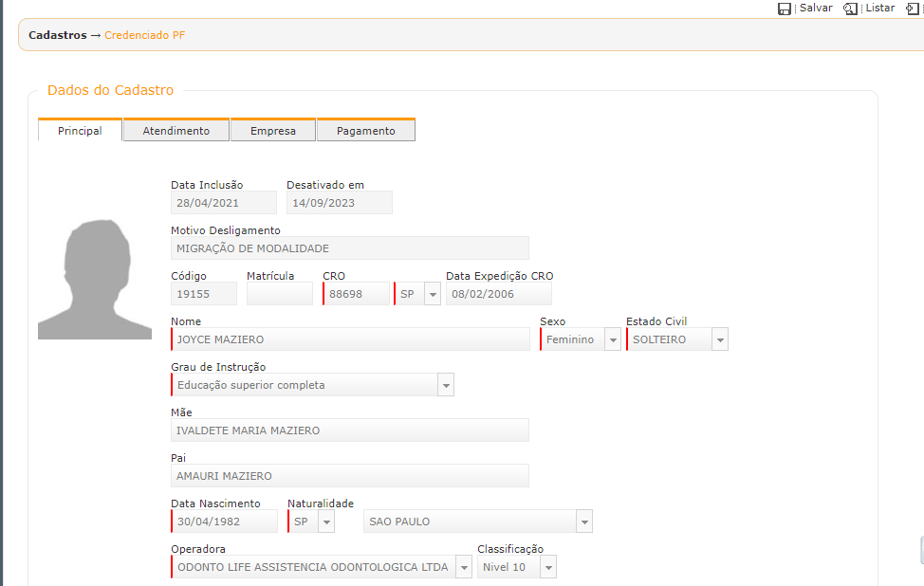Open the Empresa tab
The height and width of the screenshot is (586, 924).
tap(273, 131)
